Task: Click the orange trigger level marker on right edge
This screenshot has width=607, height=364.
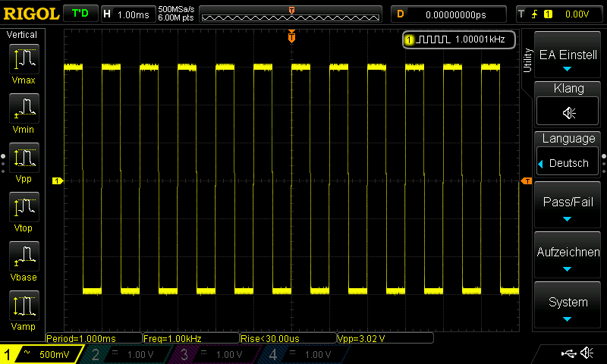Action: 525,180
